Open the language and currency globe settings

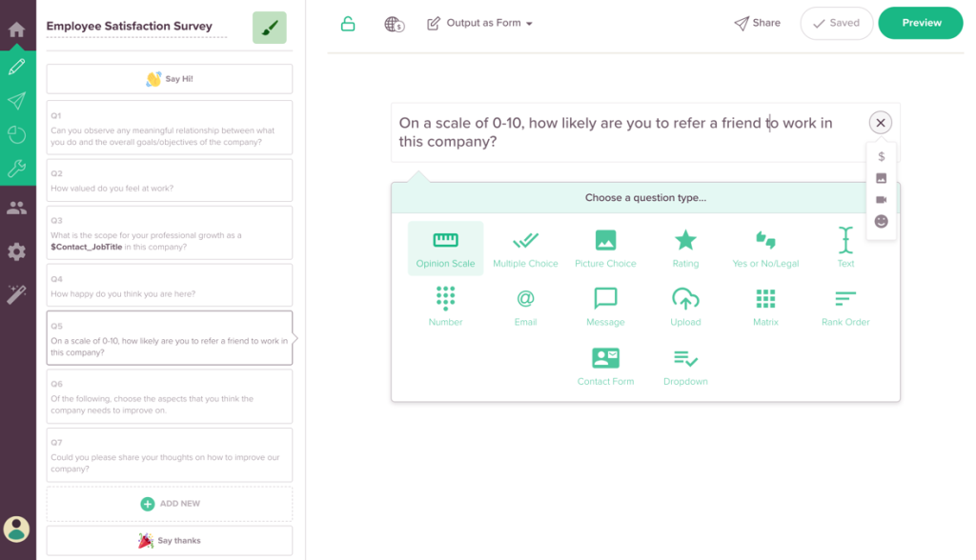tap(394, 22)
